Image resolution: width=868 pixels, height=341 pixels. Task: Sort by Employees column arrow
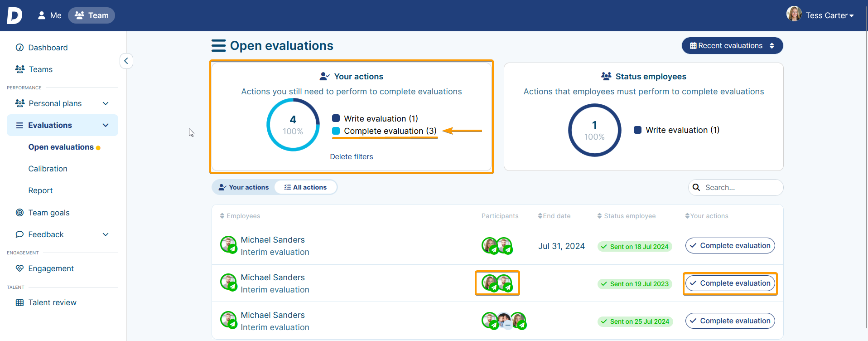(222, 216)
